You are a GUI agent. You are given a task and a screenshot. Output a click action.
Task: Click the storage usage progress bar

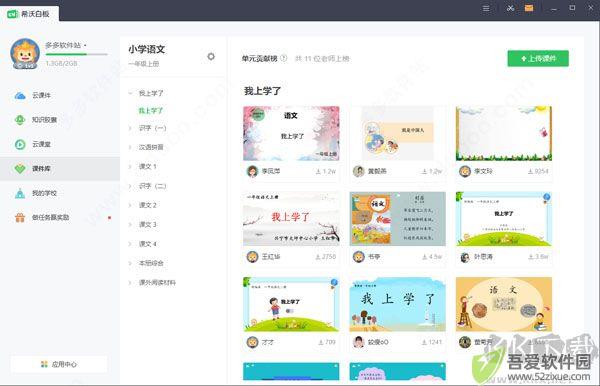click(x=77, y=55)
